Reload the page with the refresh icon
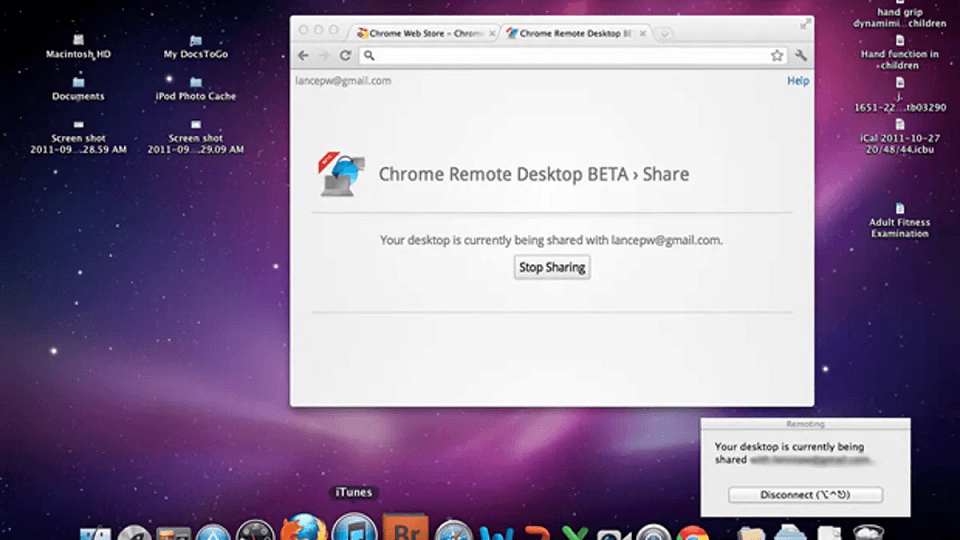 345,56
